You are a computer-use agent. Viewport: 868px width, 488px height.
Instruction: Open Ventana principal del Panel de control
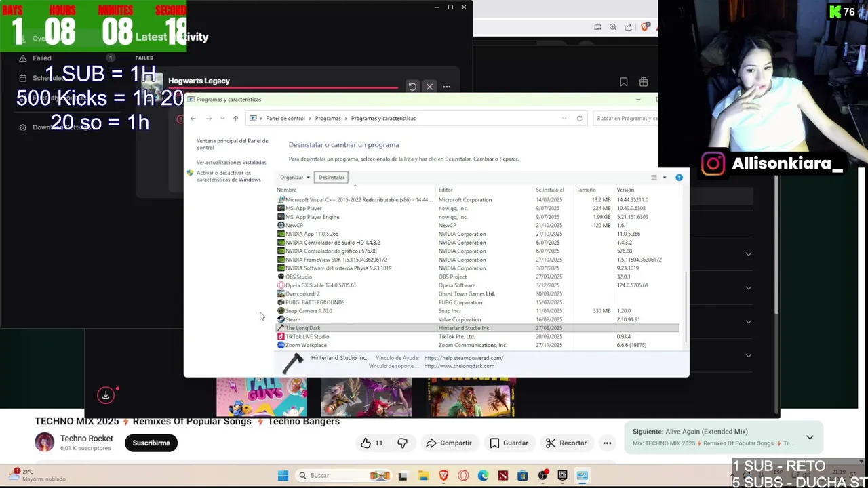coord(232,144)
